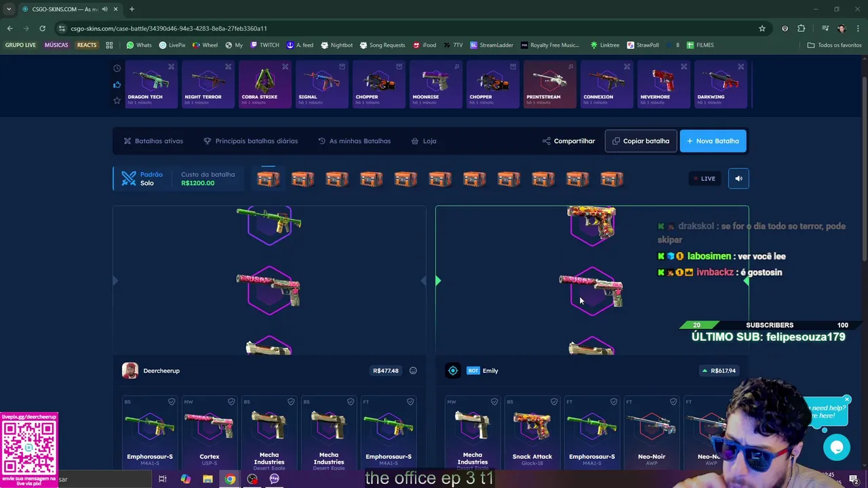The width and height of the screenshot is (868, 488).
Task: Click the Copiar batalha button
Action: click(641, 141)
